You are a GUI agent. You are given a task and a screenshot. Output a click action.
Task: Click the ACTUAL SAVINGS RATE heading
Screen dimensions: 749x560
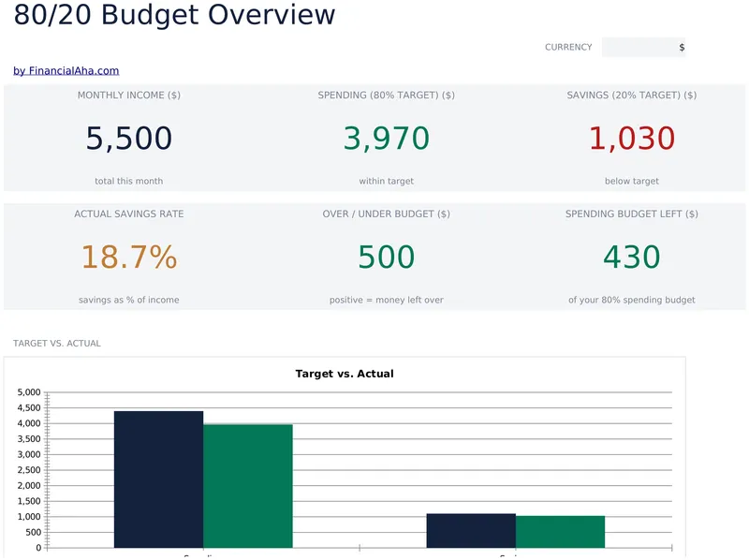[x=129, y=214]
